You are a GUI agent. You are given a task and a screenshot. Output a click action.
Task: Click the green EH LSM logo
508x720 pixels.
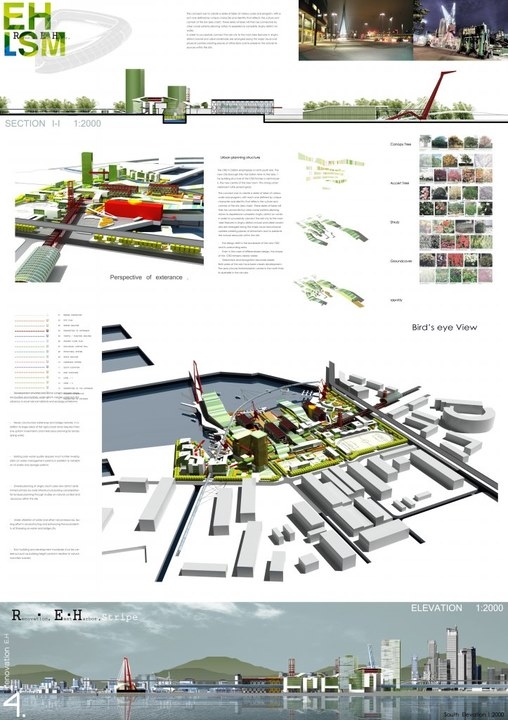click(x=34, y=29)
